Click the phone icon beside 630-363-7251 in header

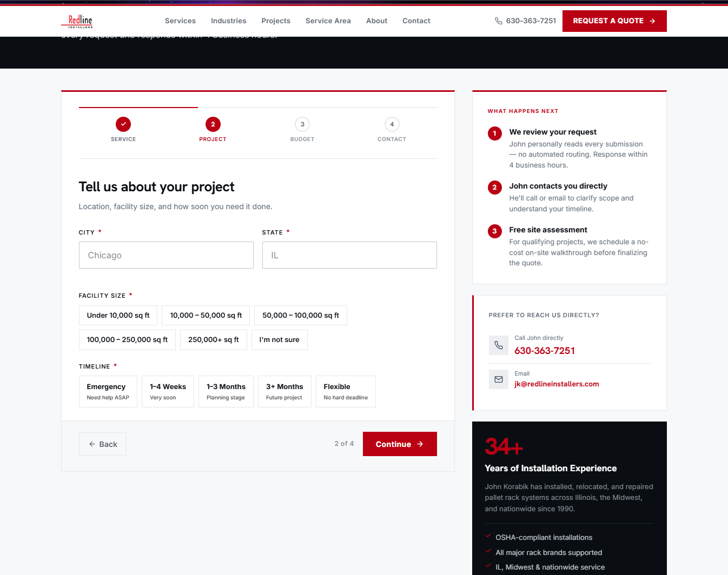coord(499,21)
